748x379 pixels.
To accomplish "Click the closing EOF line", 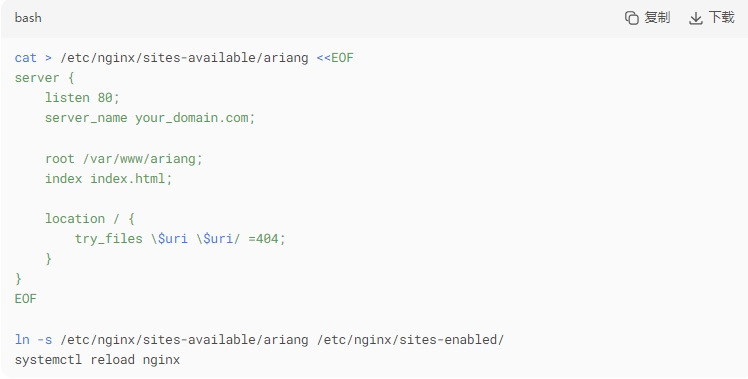I will point(26,299).
